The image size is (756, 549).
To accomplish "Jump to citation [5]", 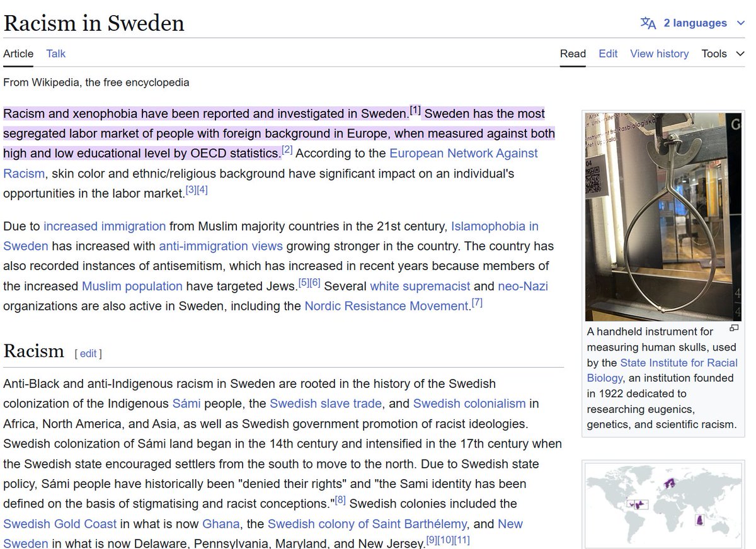I will click(x=303, y=283).
